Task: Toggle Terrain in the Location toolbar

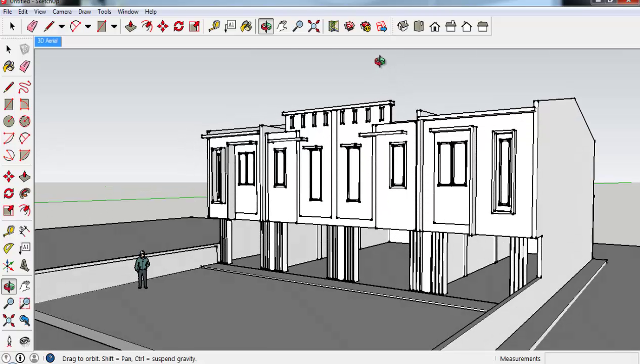Action: (349, 26)
